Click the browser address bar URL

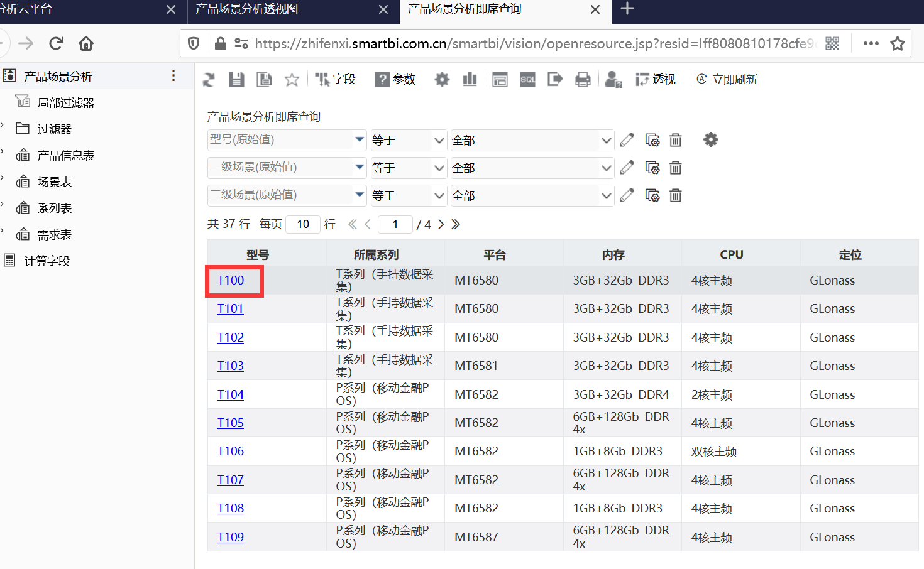534,43
